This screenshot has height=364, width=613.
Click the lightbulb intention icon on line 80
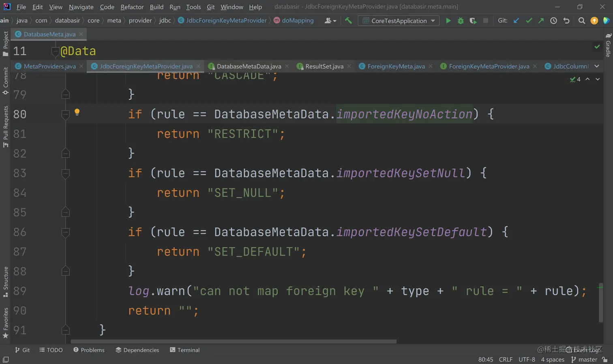coord(77,112)
